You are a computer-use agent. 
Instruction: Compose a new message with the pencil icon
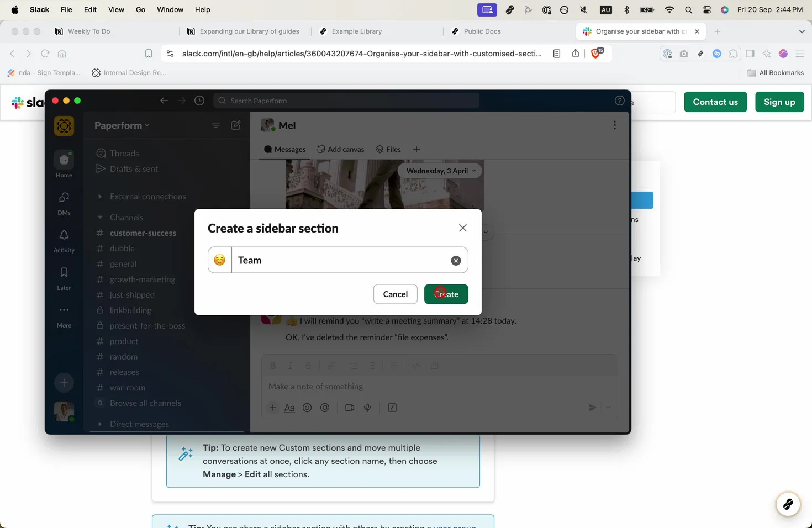pyautogui.click(x=236, y=125)
